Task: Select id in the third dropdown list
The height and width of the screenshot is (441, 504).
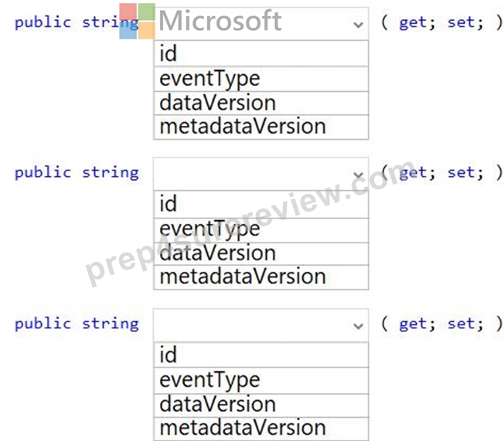Action: [x=261, y=355]
